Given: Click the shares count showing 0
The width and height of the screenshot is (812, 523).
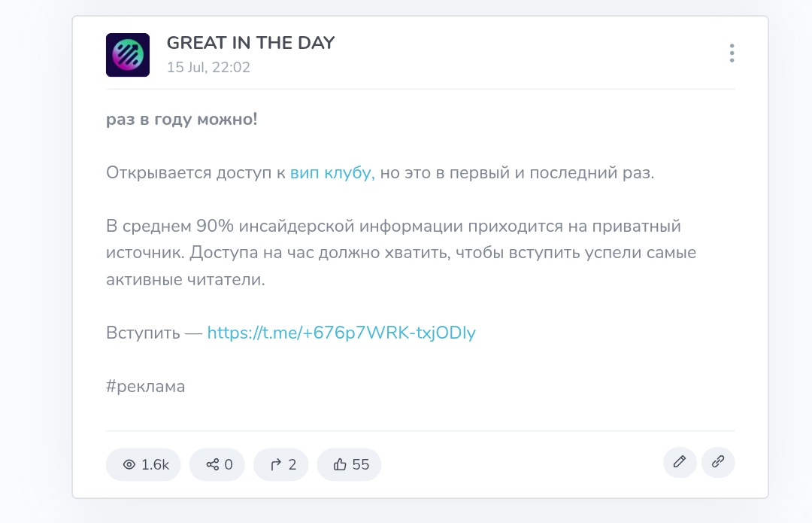Looking at the screenshot, I should pos(229,464).
